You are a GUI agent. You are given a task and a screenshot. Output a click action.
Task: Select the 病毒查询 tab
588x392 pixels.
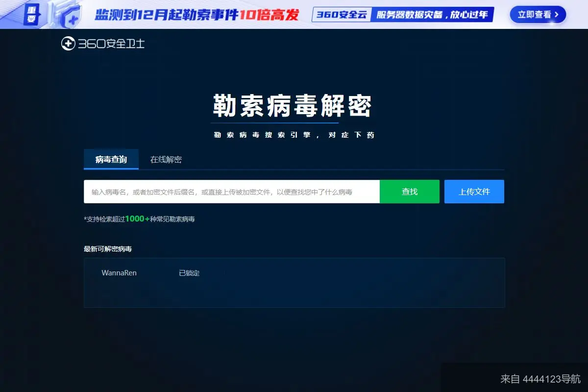point(111,159)
